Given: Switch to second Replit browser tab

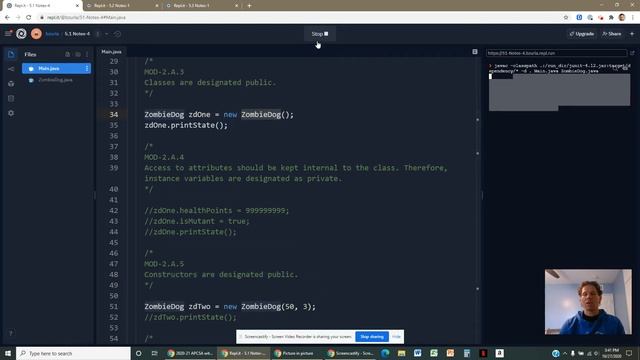Looking at the screenshot, I should pos(122,6).
